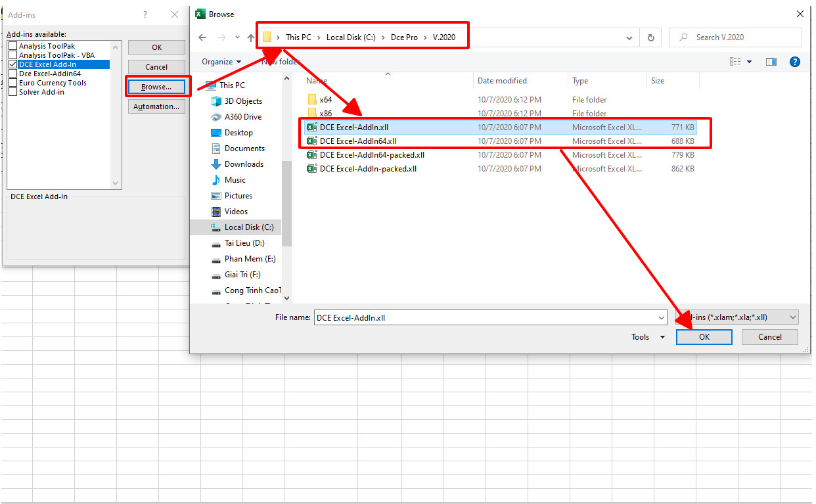Click Cancel in the Add-ins dialog
The width and height of the screenshot is (816, 504).
[x=156, y=67]
